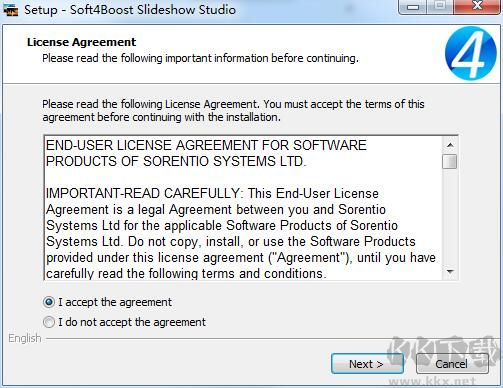Click the empty scrollbar track below the thumb
Viewport: 503px width, 388px height.
click(x=450, y=217)
